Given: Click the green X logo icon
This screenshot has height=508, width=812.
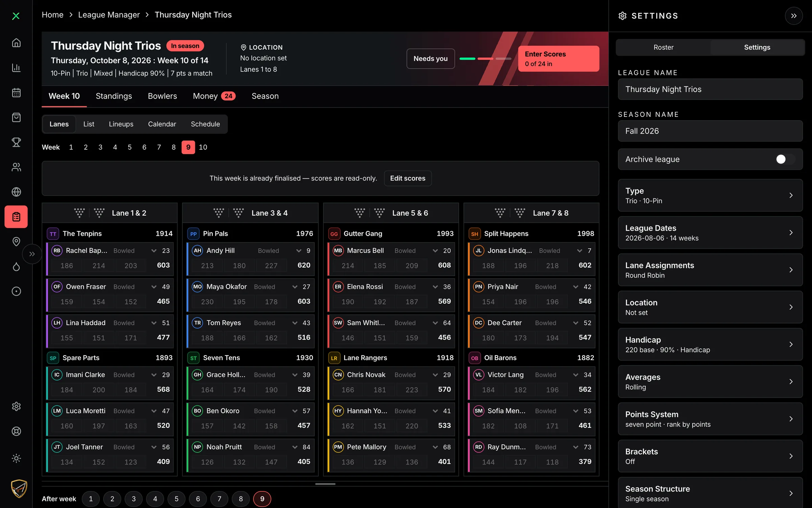Looking at the screenshot, I should pyautogui.click(x=16, y=16).
